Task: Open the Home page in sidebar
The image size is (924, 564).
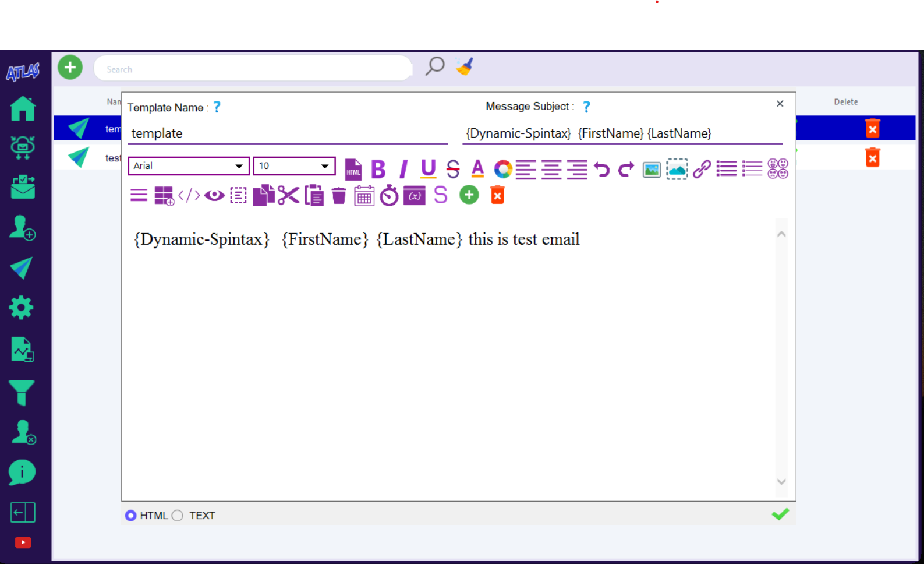Action: pos(23,109)
